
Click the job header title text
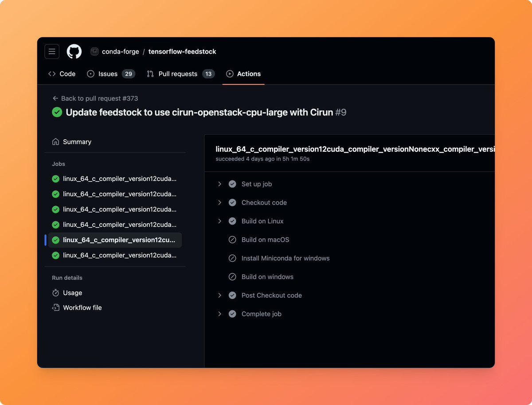pyautogui.click(x=355, y=149)
